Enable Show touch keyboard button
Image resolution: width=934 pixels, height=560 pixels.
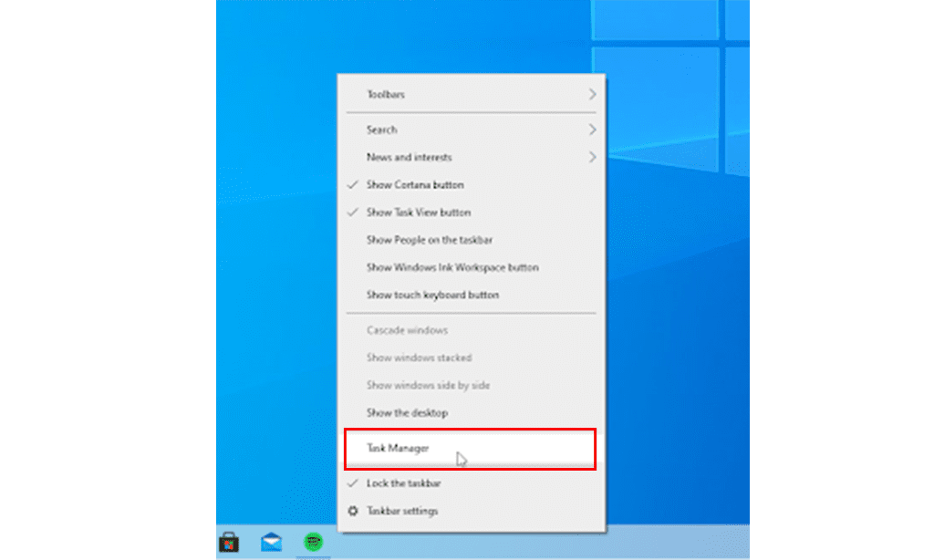[432, 295]
